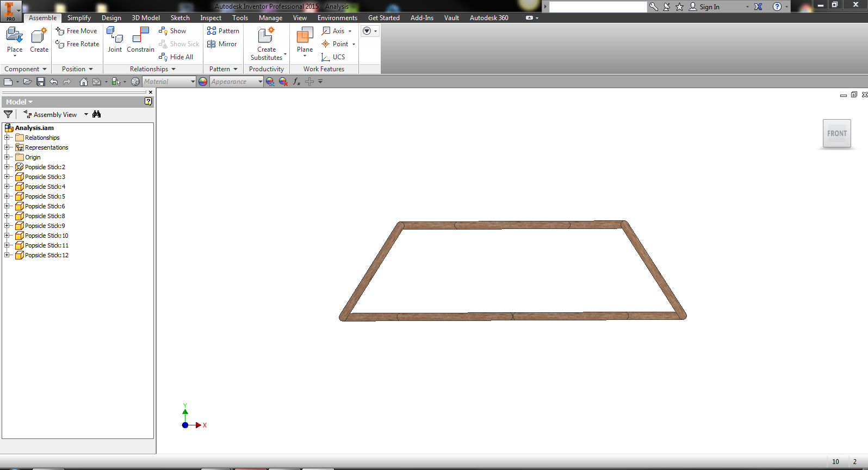Open the fx Parameters dialog
Image resolution: width=868 pixels, height=470 pixels.
coord(296,82)
